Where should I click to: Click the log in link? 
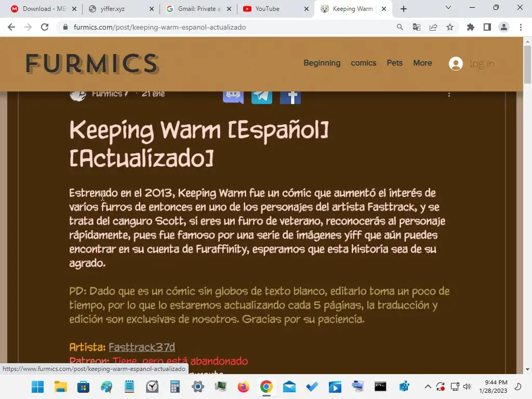(482, 64)
